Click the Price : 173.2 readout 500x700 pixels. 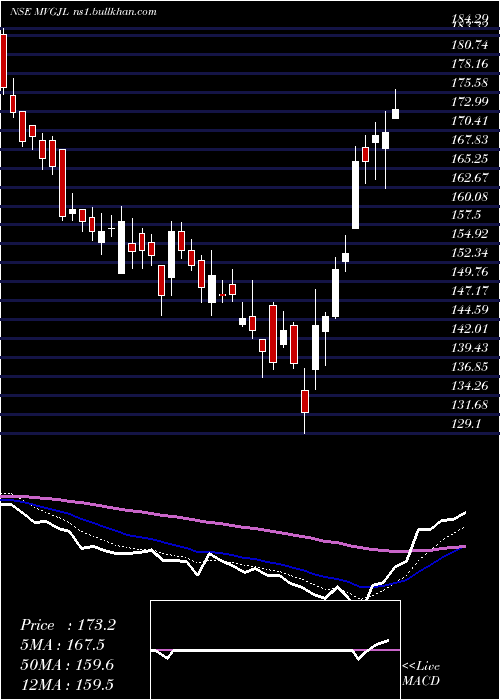[x=68, y=625]
